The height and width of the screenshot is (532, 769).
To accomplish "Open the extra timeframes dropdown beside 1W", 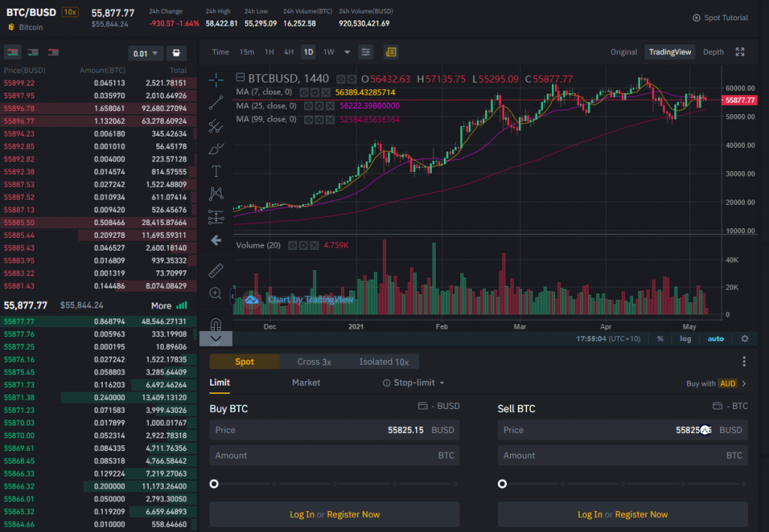I will [346, 52].
